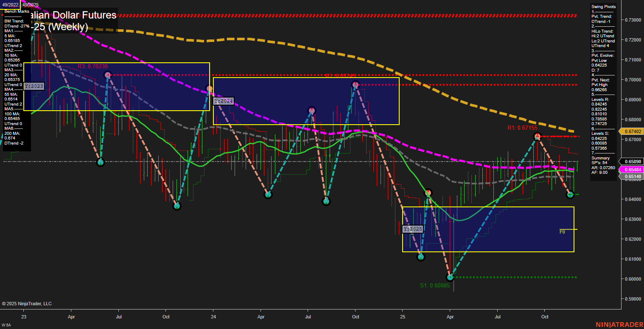
Task: Click the 23 year label on time axis
Action: [x=24, y=317]
